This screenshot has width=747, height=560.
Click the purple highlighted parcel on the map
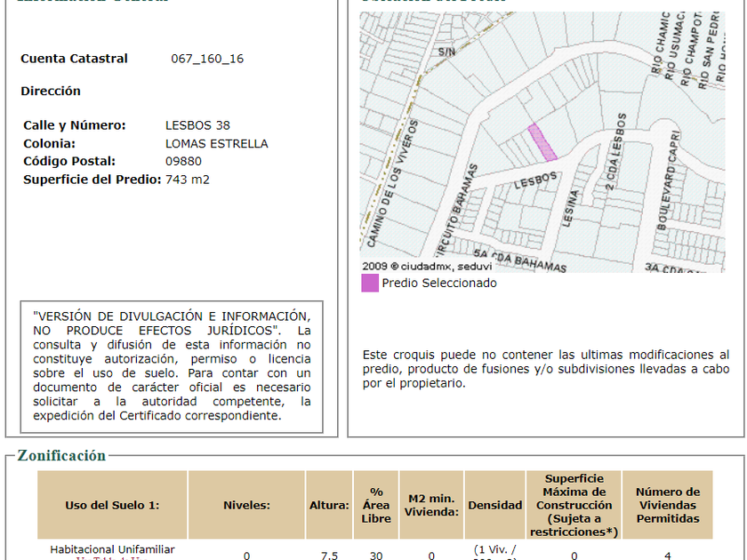[542, 142]
